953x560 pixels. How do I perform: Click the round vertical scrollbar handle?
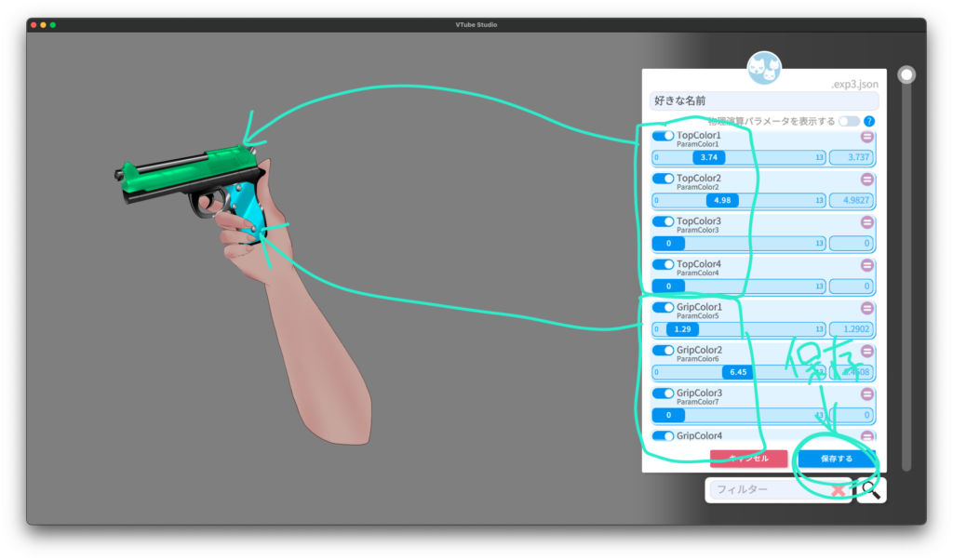tap(906, 74)
